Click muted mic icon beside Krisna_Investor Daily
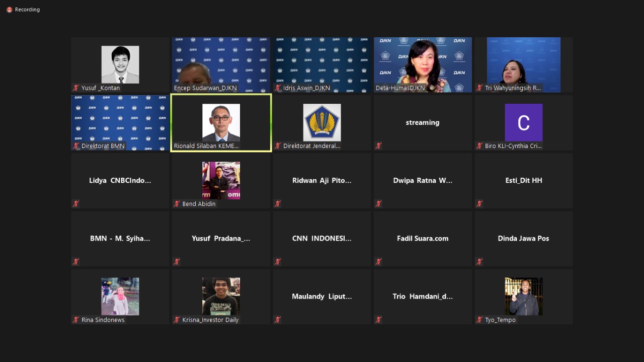Viewport: 644px width, 362px height. point(177,320)
